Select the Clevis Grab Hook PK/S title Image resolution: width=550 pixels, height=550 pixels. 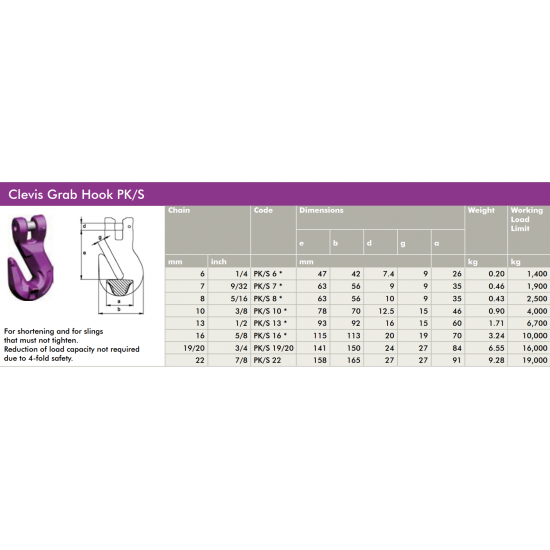pos(76,194)
